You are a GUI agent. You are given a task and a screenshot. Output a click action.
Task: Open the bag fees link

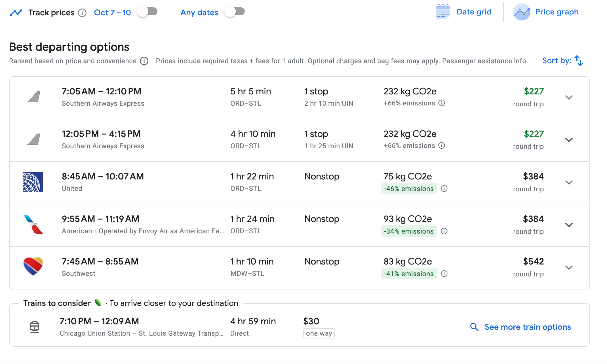pyautogui.click(x=391, y=61)
